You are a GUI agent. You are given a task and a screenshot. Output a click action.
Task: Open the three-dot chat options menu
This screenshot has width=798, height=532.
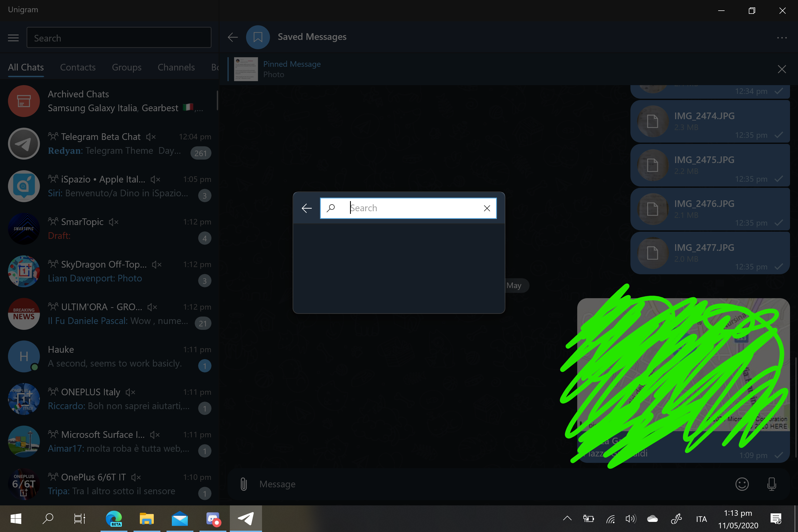[x=782, y=38]
